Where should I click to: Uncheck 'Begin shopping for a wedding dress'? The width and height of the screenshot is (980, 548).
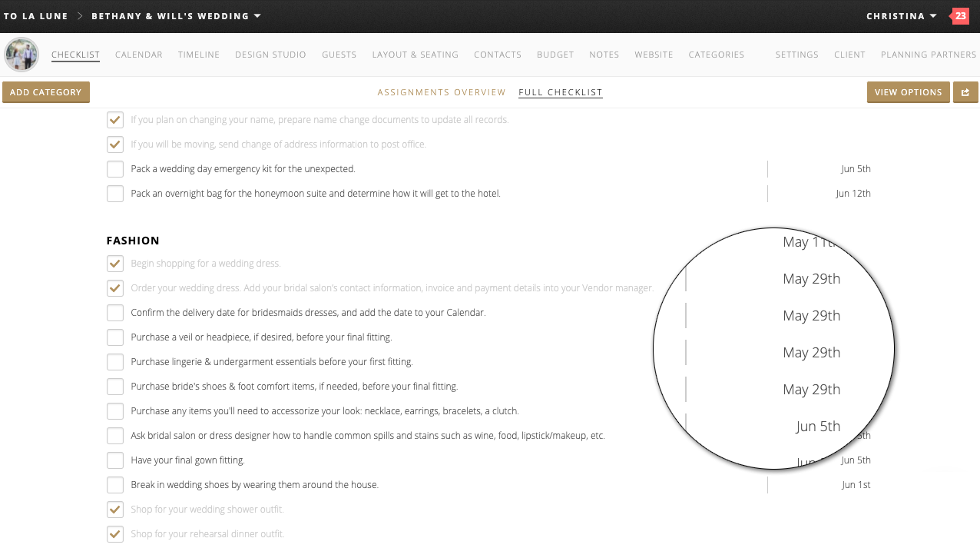pyautogui.click(x=115, y=264)
